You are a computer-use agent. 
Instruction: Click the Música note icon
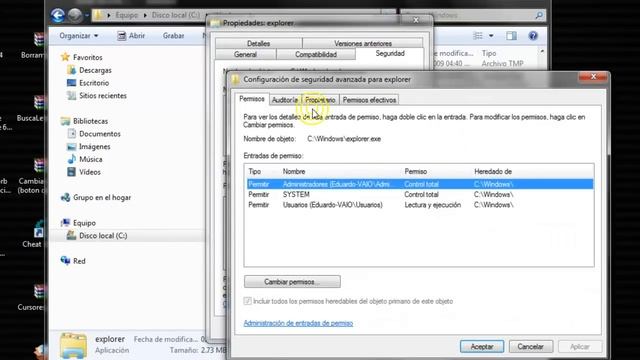pos(71,159)
